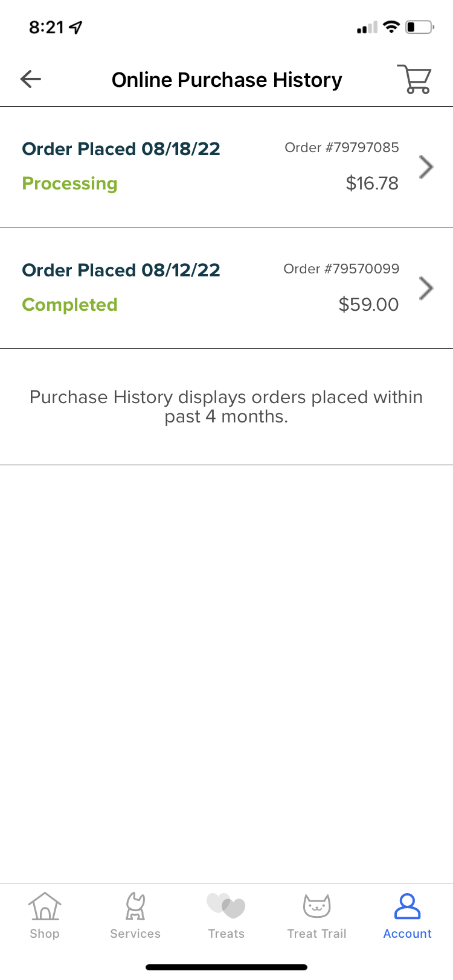This screenshot has width=453, height=980.
Task: Open order placed 08/12/22
Action: pyautogui.click(x=121, y=270)
